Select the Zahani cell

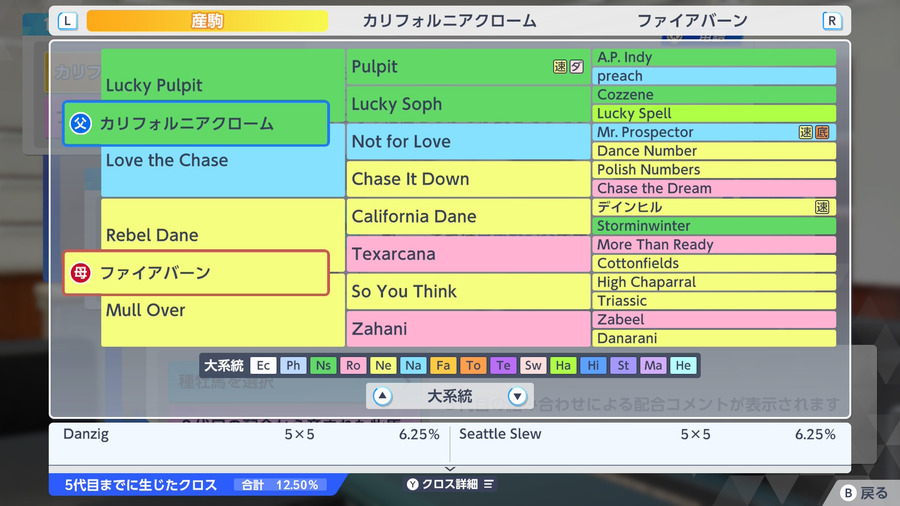coord(468,329)
